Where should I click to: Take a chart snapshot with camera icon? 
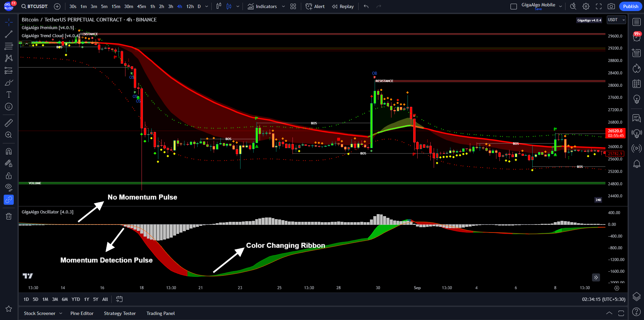click(611, 6)
